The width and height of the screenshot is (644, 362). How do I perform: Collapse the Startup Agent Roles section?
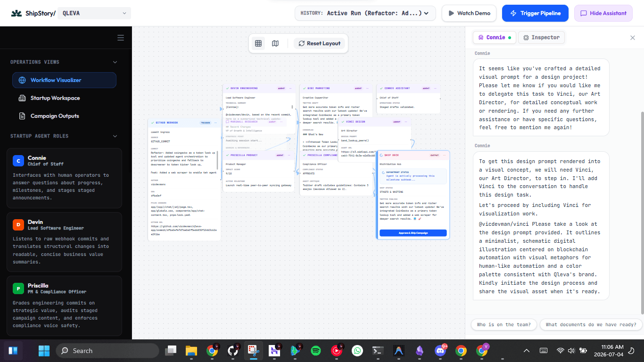(x=115, y=136)
